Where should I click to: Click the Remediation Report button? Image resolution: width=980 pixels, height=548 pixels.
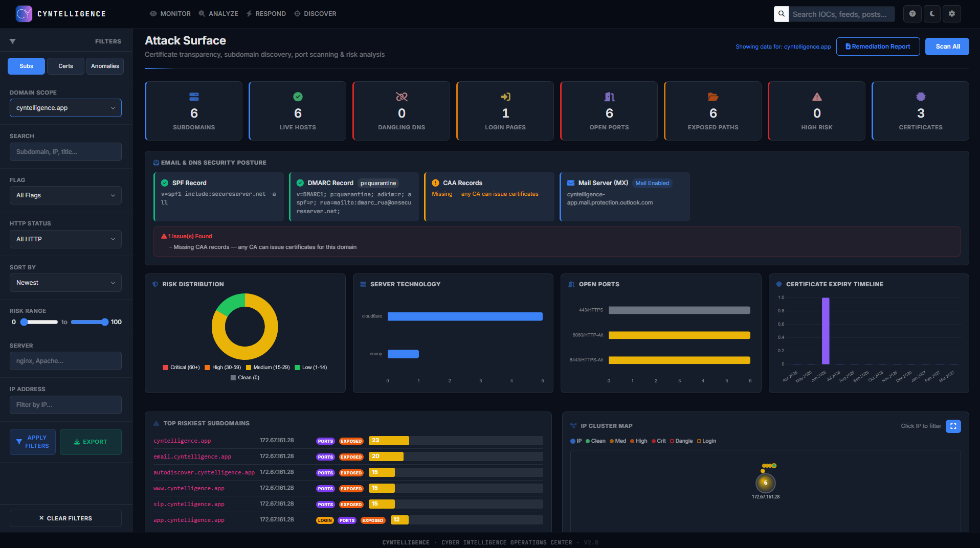[x=878, y=47]
